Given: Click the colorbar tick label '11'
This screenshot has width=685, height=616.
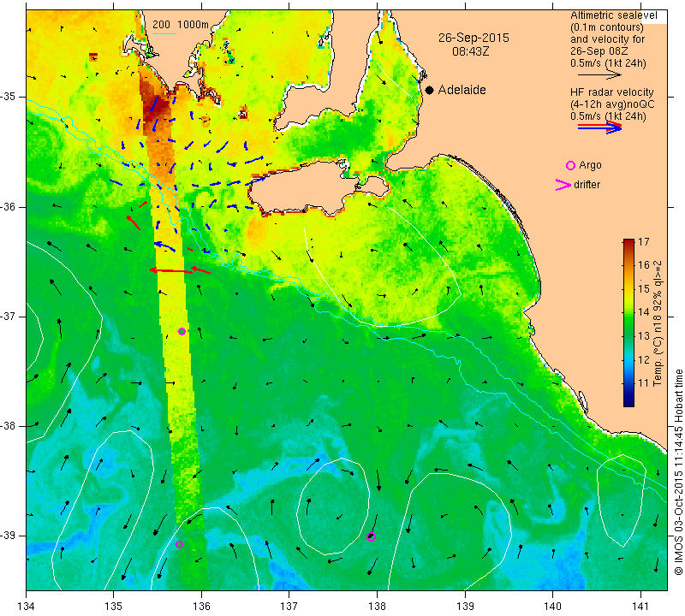Looking at the screenshot, I should coord(644,384).
